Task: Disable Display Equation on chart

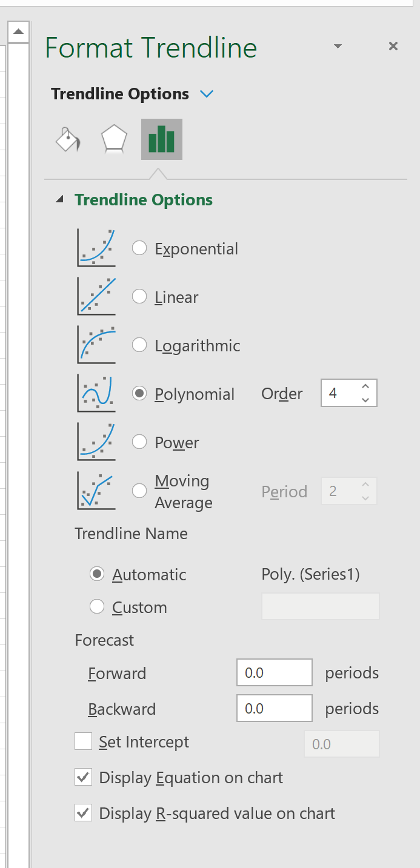Action: (x=83, y=777)
